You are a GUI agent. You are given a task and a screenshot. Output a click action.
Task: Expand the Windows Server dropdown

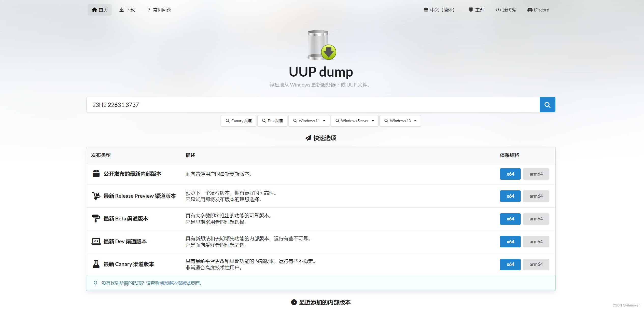tap(355, 121)
